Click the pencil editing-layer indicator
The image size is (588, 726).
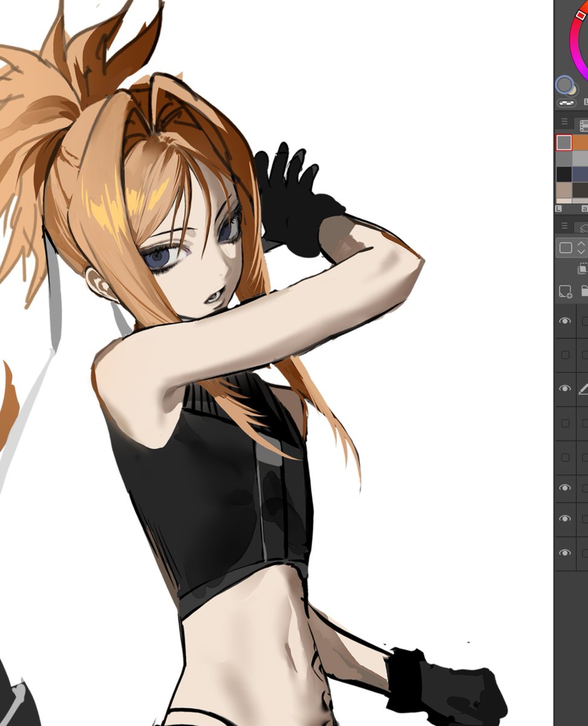(584, 388)
